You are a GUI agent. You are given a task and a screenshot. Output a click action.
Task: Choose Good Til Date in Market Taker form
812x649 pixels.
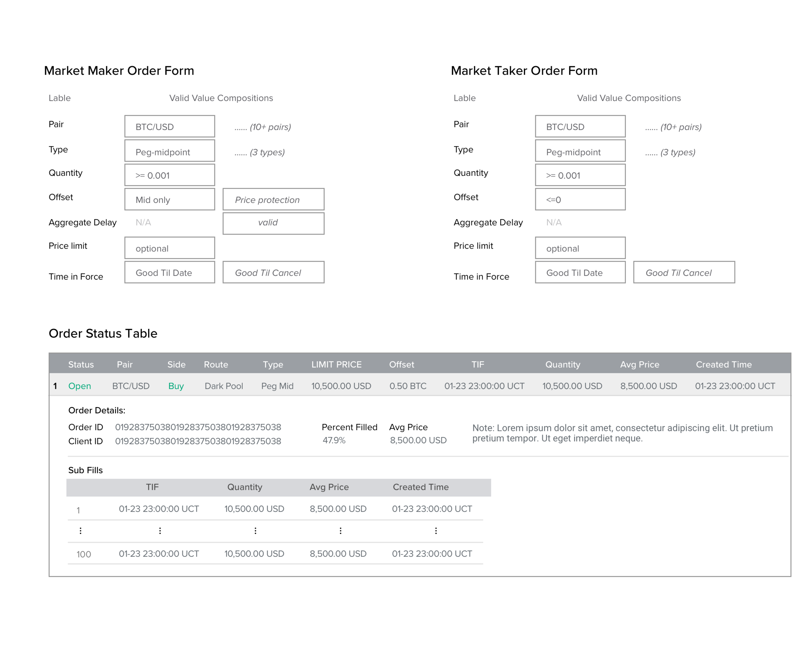[x=580, y=272]
